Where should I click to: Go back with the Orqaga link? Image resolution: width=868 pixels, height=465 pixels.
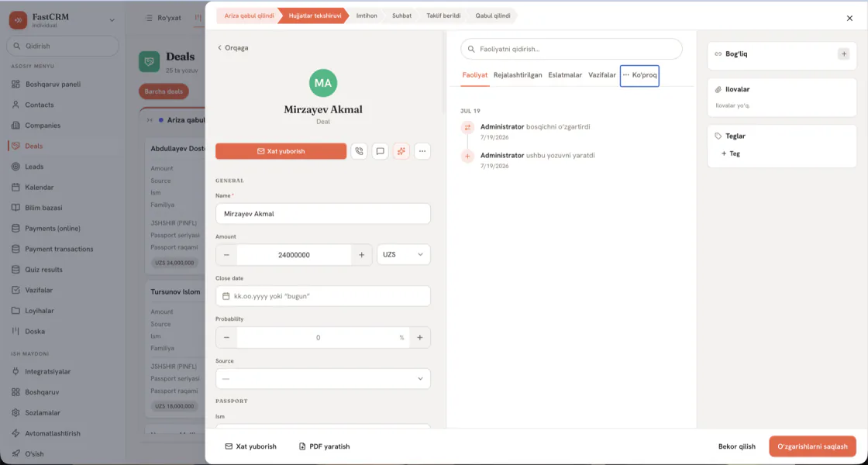(232, 47)
